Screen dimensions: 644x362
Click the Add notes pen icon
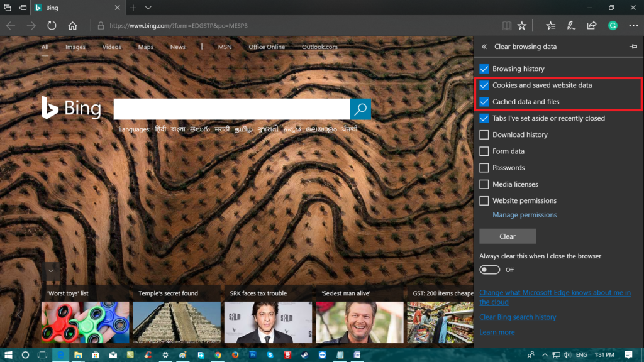point(571,25)
